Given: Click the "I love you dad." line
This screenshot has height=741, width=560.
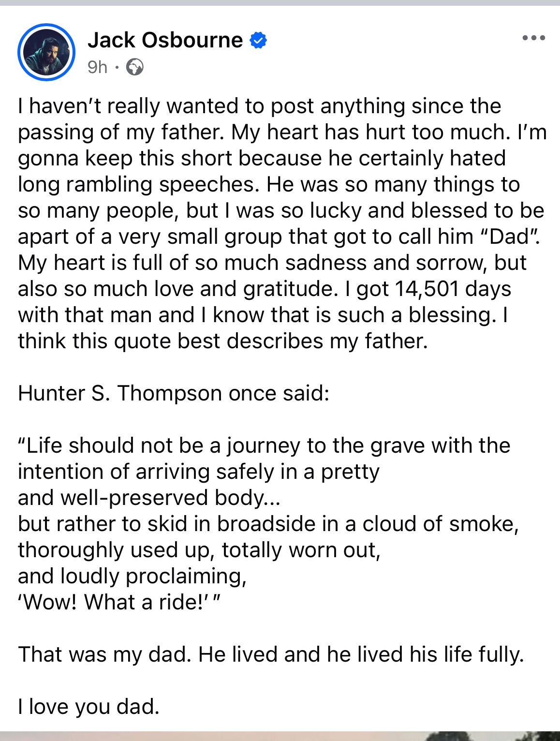Looking at the screenshot, I should pos(88,707).
